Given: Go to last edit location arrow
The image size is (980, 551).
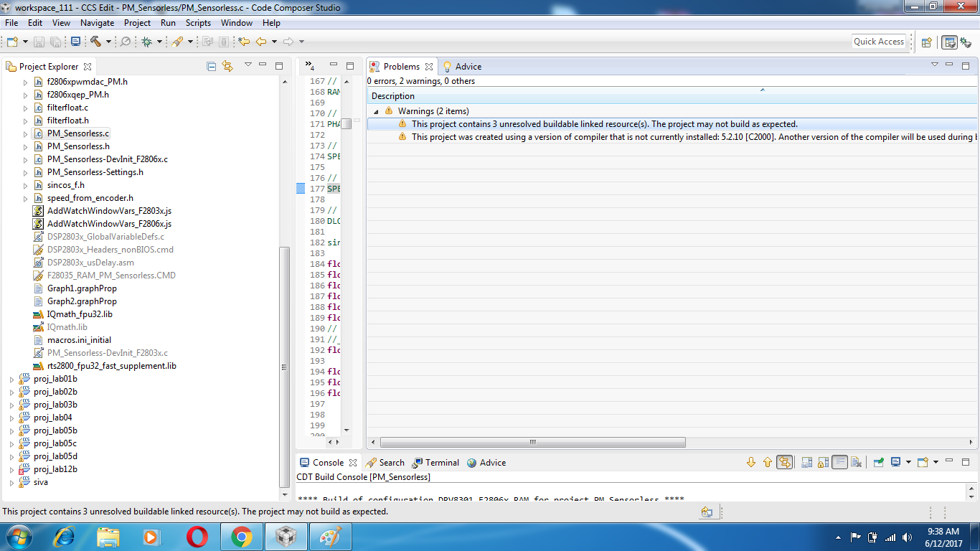Looking at the screenshot, I should coord(245,42).
